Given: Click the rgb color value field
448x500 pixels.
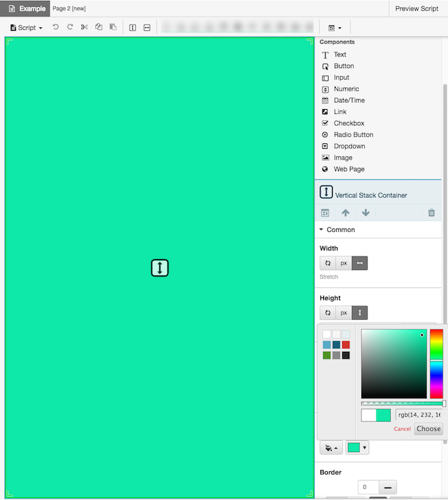Looking at the screenshot, I should click(x=419, y=415).
